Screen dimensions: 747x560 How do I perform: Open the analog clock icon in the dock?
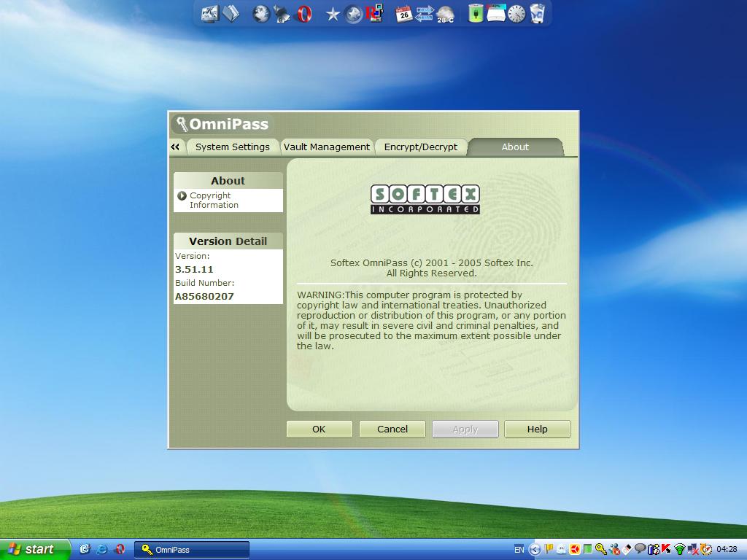click(x=516, y=14)
